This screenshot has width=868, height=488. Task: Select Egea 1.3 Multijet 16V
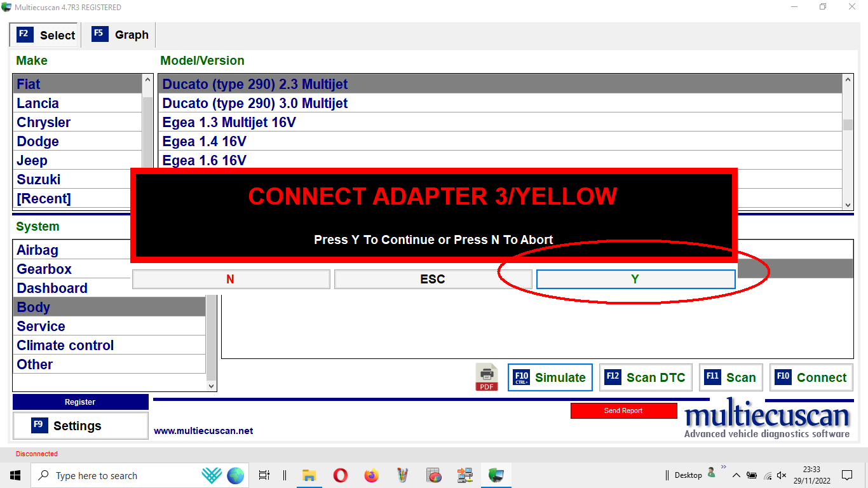pyautogui.click(x=501, y=122)
